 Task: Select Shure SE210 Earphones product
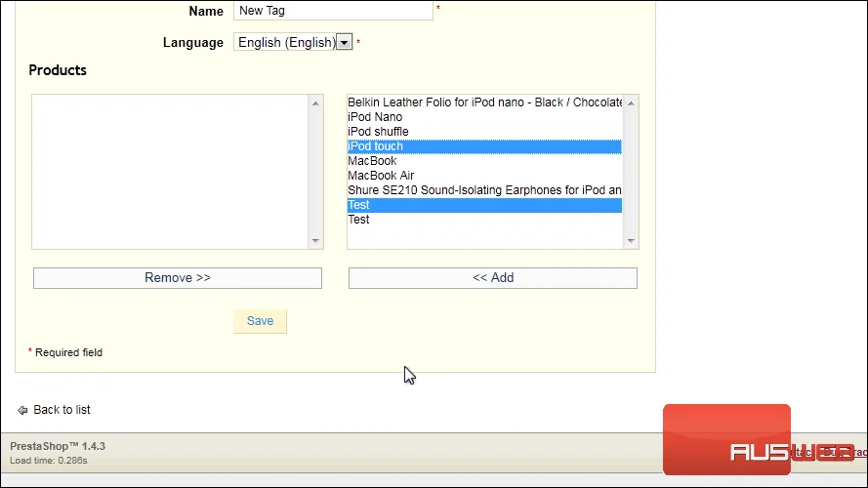click(484, 190)
